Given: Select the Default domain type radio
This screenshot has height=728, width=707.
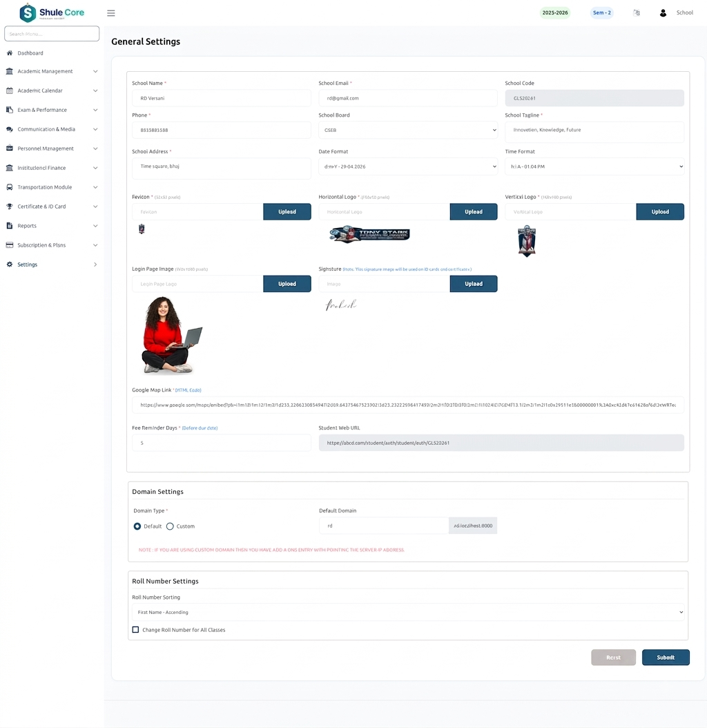Looking at the screenshot, I should point(137,526).
